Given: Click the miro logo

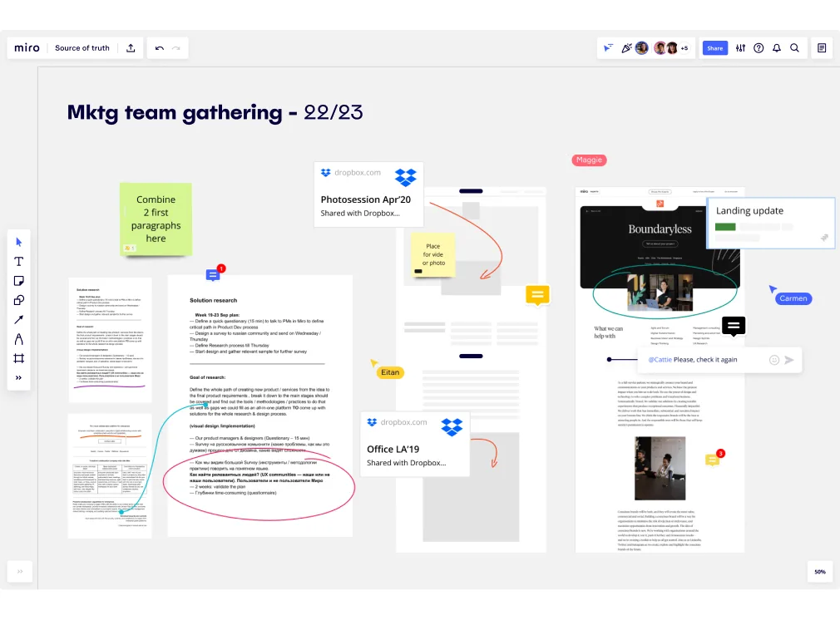Looking at the screenshot, I should coord(27,47).
